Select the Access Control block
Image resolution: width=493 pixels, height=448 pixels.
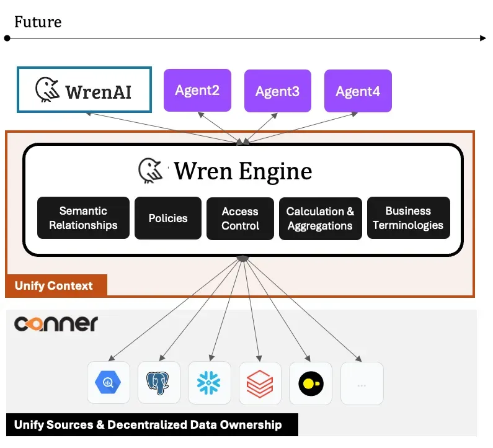pos(240,218)
